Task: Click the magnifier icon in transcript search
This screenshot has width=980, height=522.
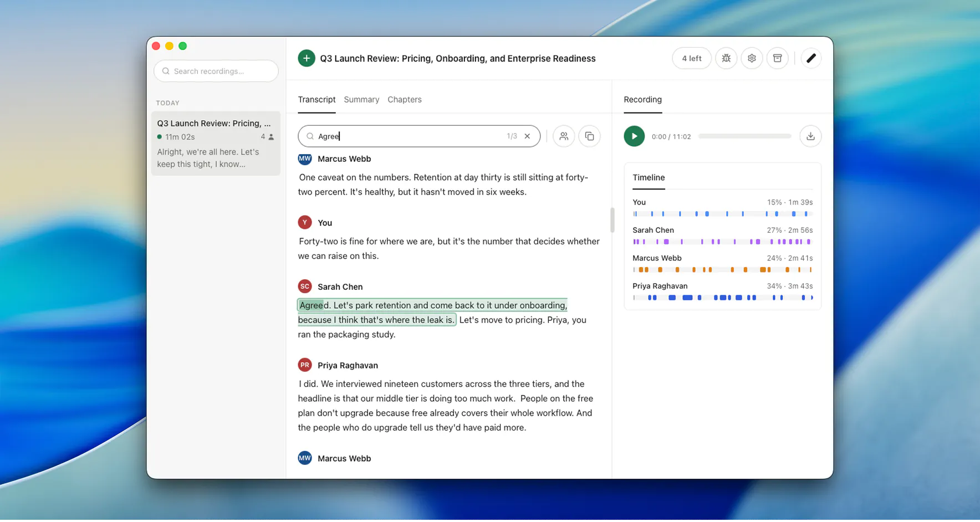Action: click(x=310, y=136)
